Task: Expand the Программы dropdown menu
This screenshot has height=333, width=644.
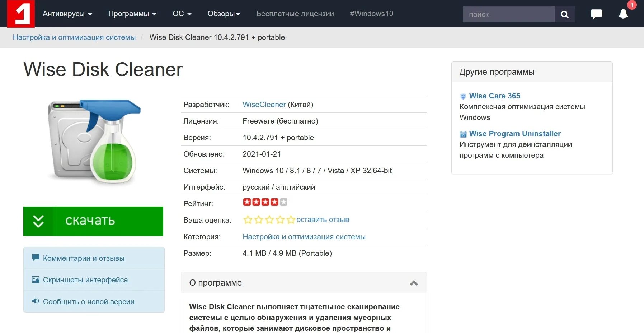Action: (132, 14)
